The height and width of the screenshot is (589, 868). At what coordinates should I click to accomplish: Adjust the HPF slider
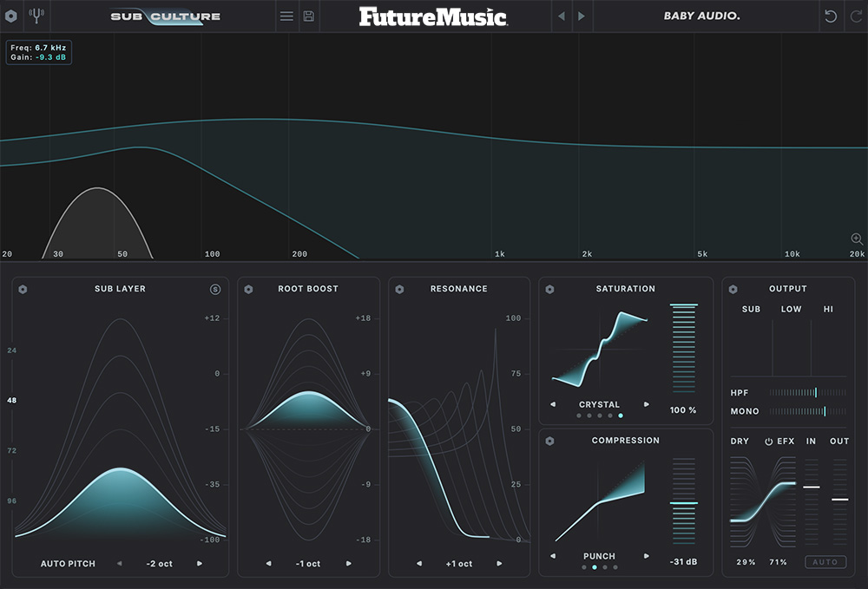coord(807,393)
